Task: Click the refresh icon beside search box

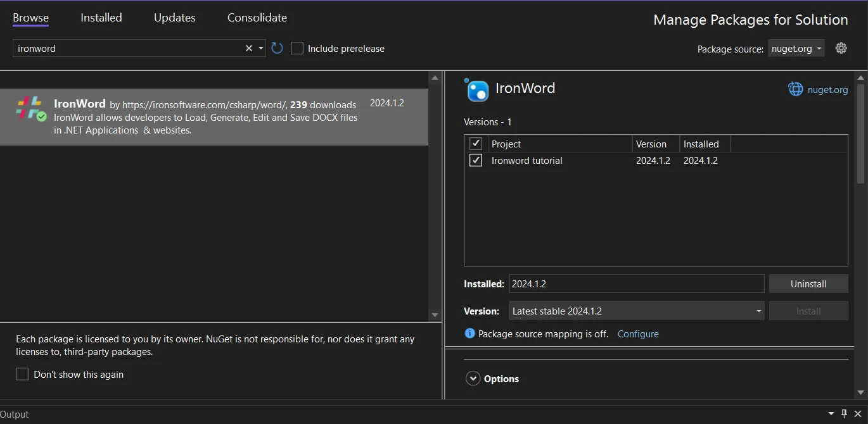Action: coord(277,48)
